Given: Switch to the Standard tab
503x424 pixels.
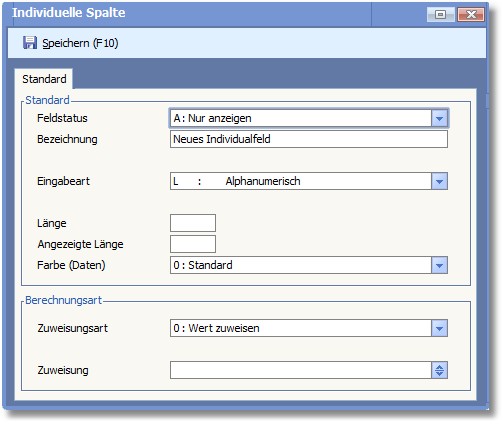Looking at the screenshot, I should 44,79.
